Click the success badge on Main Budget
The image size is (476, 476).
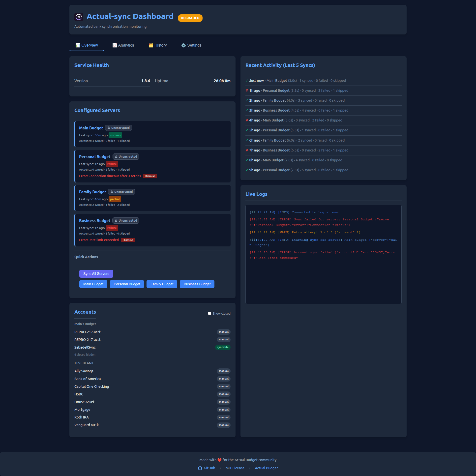pos(116,135)
